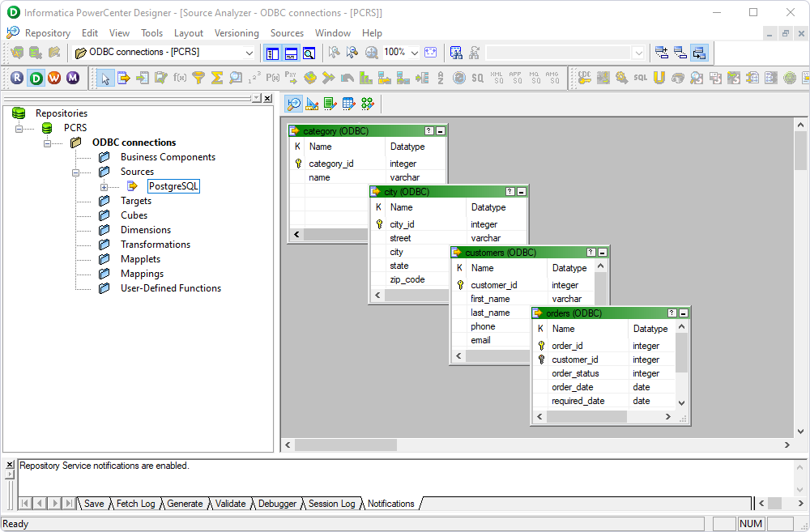Collapse the ODBC connections folder
The image size is (810, 532).
coord(48,143)
